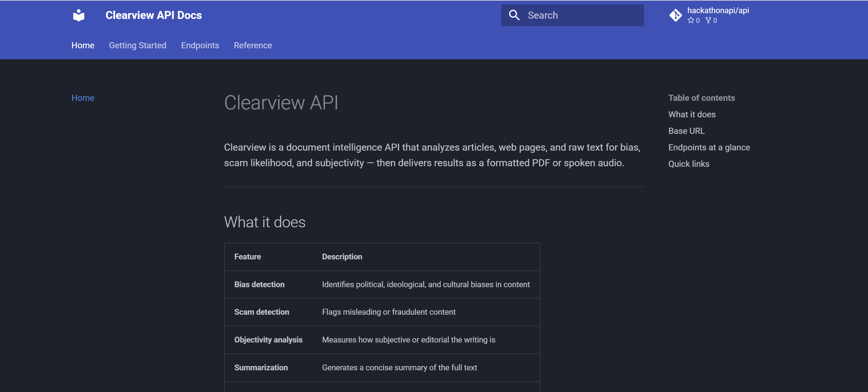
Task: Click the repository forks count icon
Action: coord(708,20)
